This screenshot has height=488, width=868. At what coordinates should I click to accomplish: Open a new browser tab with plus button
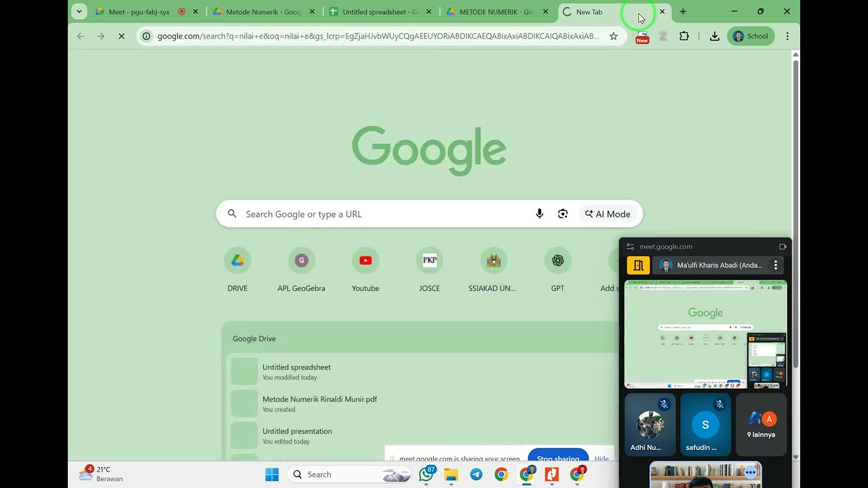[x=683, y=12]
